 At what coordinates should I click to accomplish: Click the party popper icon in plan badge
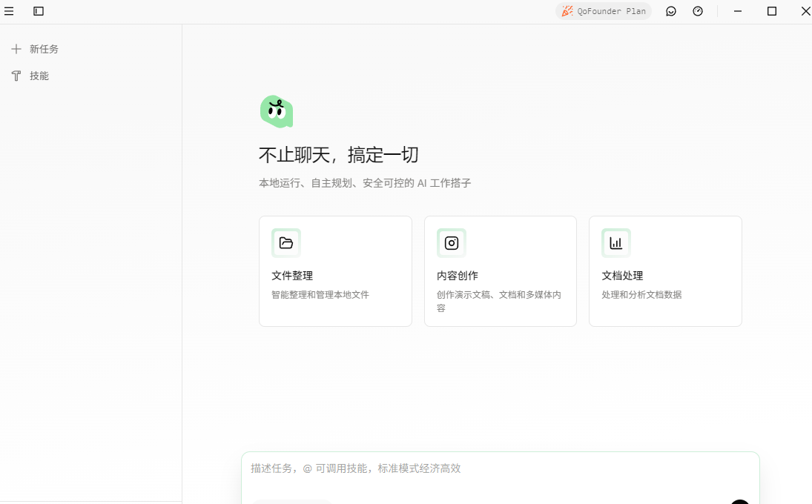[567, 11]
